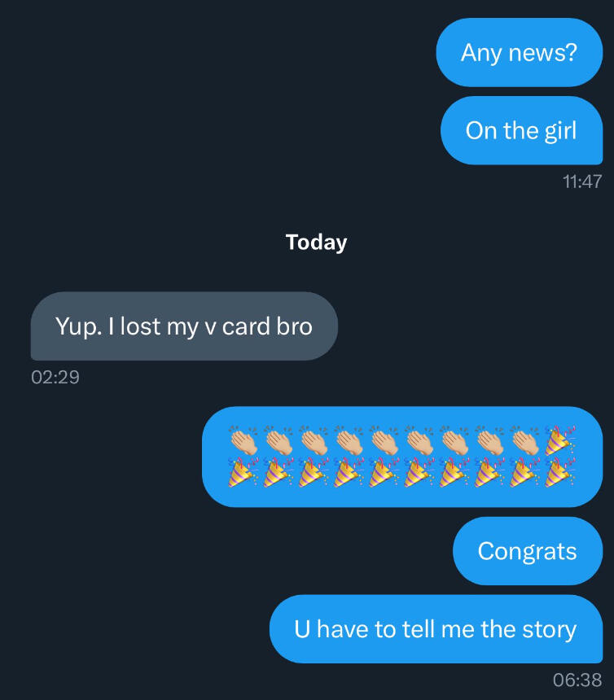The width and height of the screenshot is (614, 700).
Task: Click the first clapping hands emoji
Action: pos(244,440)
